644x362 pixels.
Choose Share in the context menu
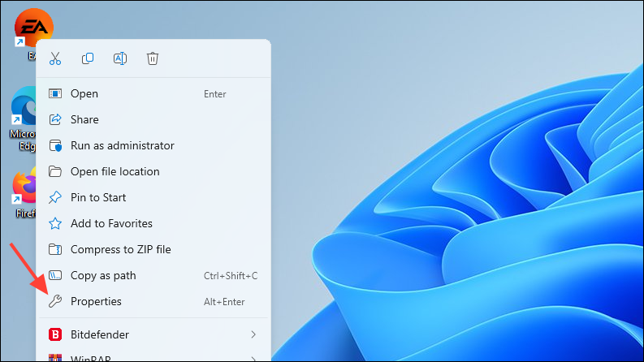point(153,119)
